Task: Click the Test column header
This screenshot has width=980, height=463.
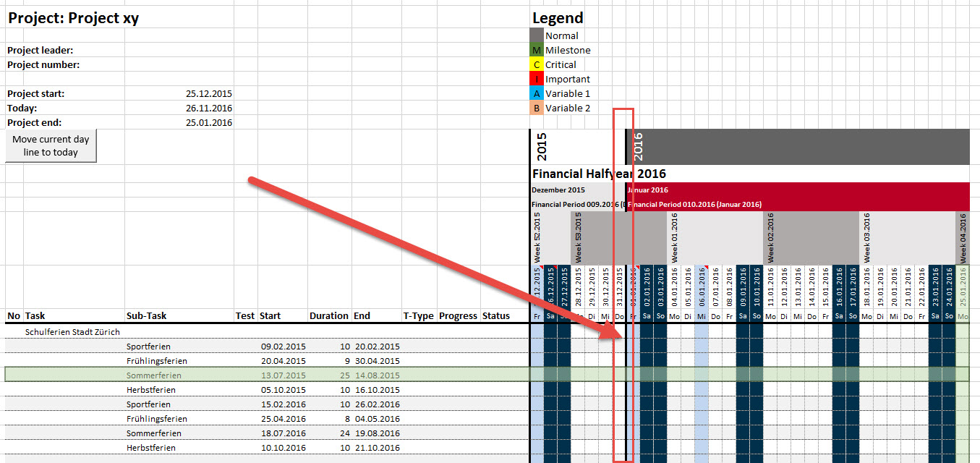Action: pos(245,315)
